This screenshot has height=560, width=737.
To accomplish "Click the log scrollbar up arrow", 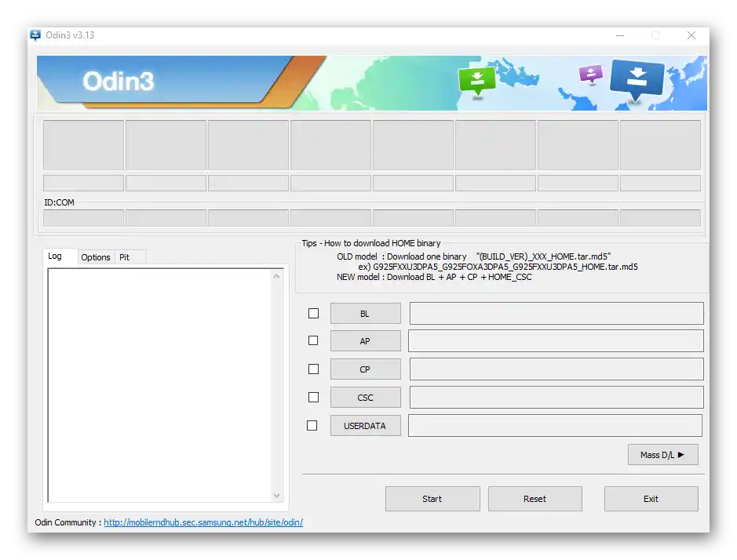I will (x=276, y=277).
